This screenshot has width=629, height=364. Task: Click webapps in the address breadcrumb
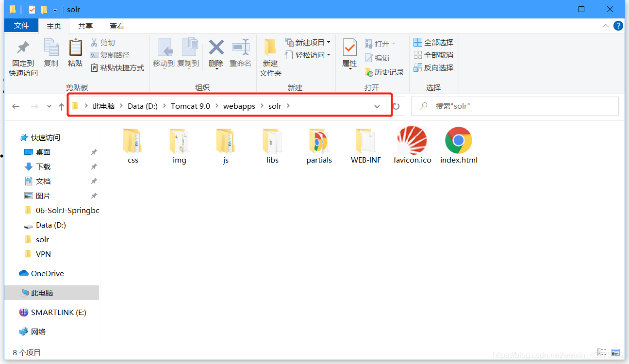point(239,106)
